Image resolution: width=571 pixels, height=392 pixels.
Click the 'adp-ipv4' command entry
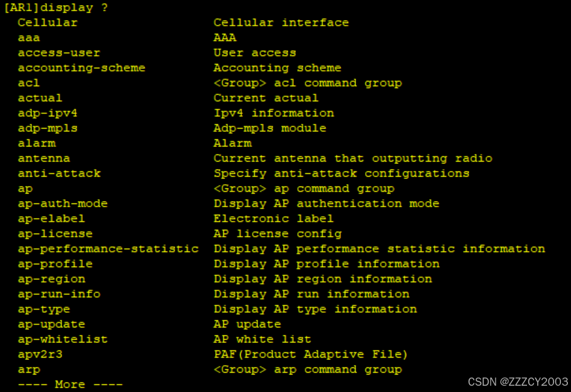coord(47,113)
